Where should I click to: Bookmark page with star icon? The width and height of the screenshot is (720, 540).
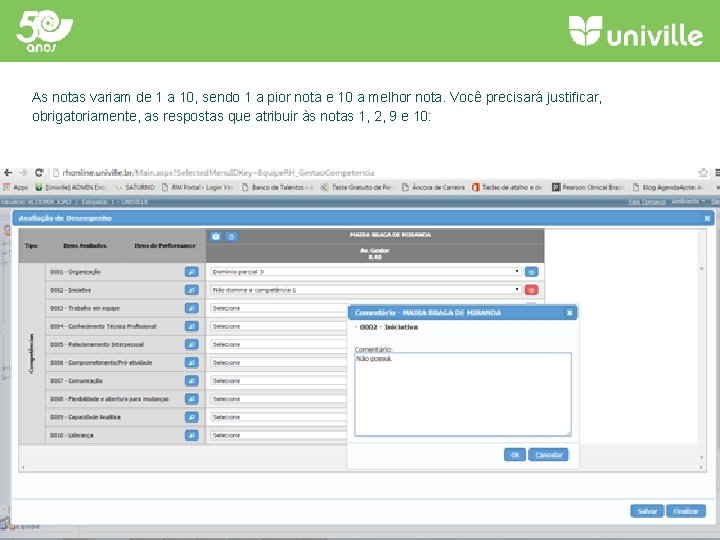[703, 173]
